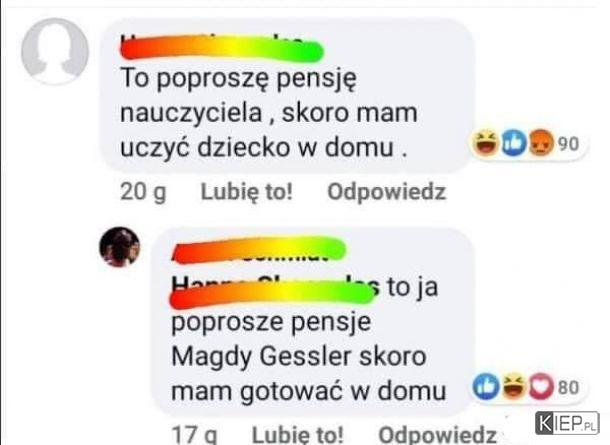610x445 pixels.
Task: Like the first comment with Lubię to!
Action: (247, 192)
